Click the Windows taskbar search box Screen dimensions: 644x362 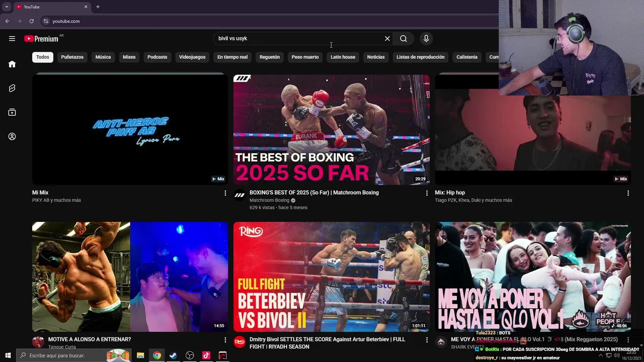click(73, 355)
